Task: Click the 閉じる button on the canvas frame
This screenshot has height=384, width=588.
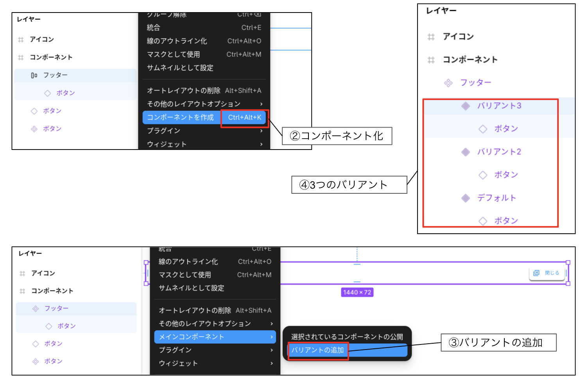Action: coord(547,273)
